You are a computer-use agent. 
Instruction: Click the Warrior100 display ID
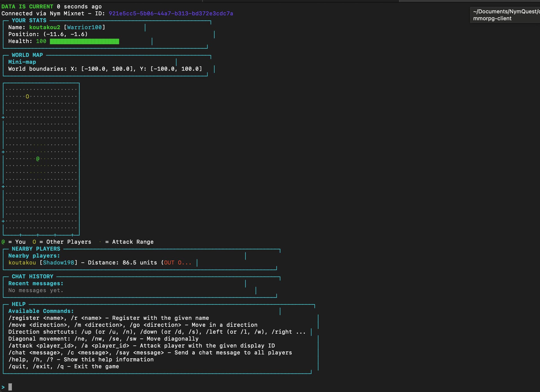84,27
